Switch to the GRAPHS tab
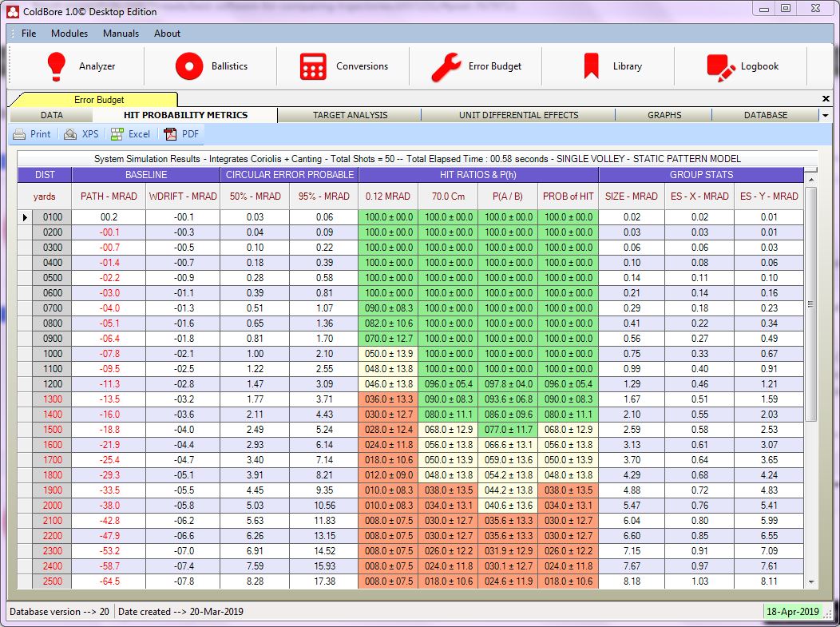Screen dimensions: 840x627 tap(664, 115)
